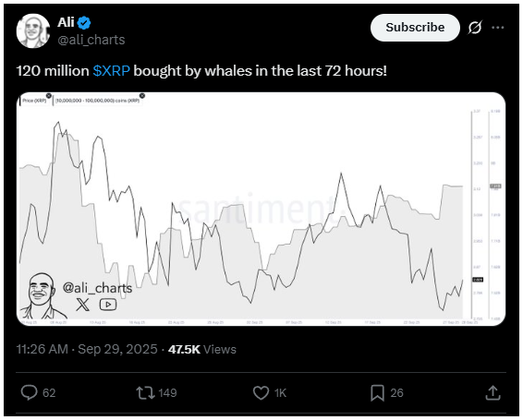Screen dimensions: 523x420
Task: Close the 10,000,000-100,000,000 coins tag
Action: 142,96
